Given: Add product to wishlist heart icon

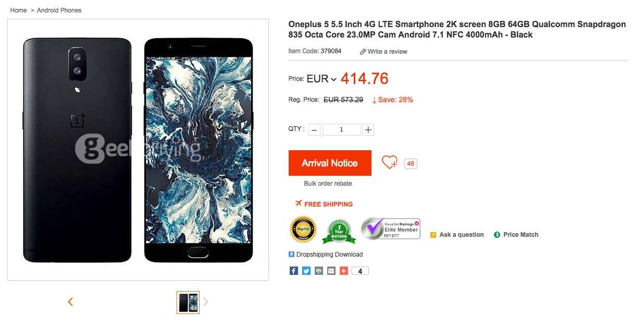Looking at the screenshot, I should pyautogui.click(x=389, y=162).
